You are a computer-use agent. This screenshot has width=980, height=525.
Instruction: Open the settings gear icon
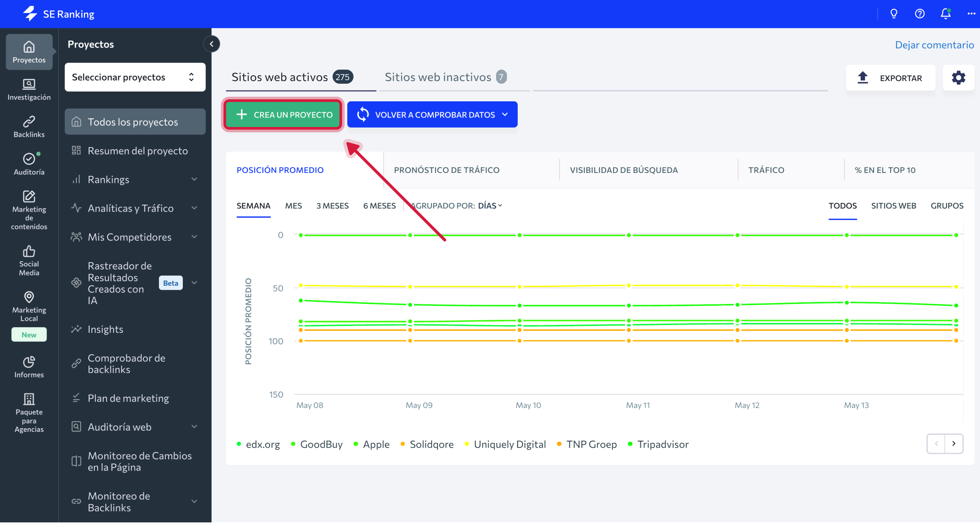pyautogui.click(x=958, y=78)
